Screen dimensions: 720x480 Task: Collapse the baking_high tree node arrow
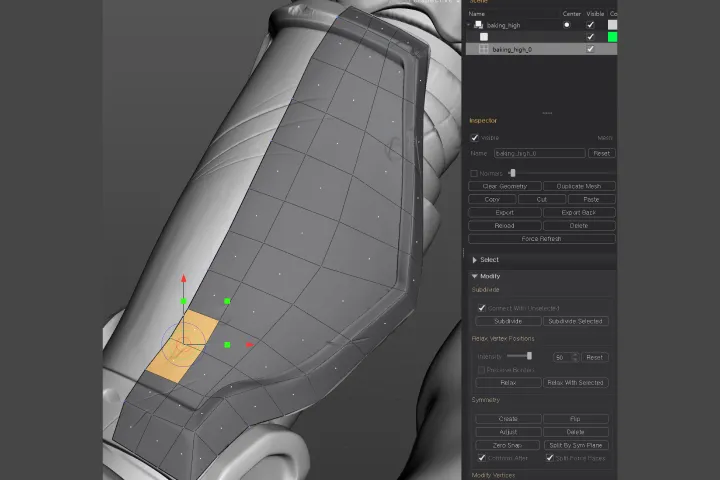pos(469,25)
